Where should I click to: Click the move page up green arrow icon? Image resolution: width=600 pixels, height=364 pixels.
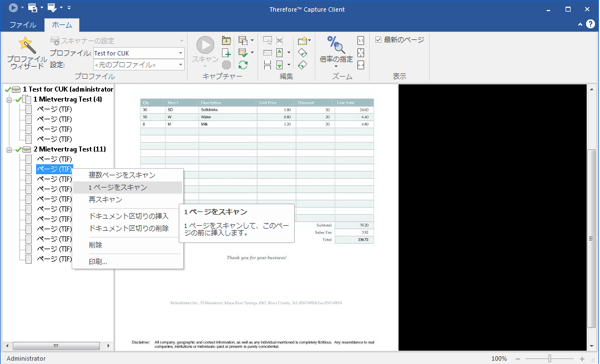pos(280,53)
